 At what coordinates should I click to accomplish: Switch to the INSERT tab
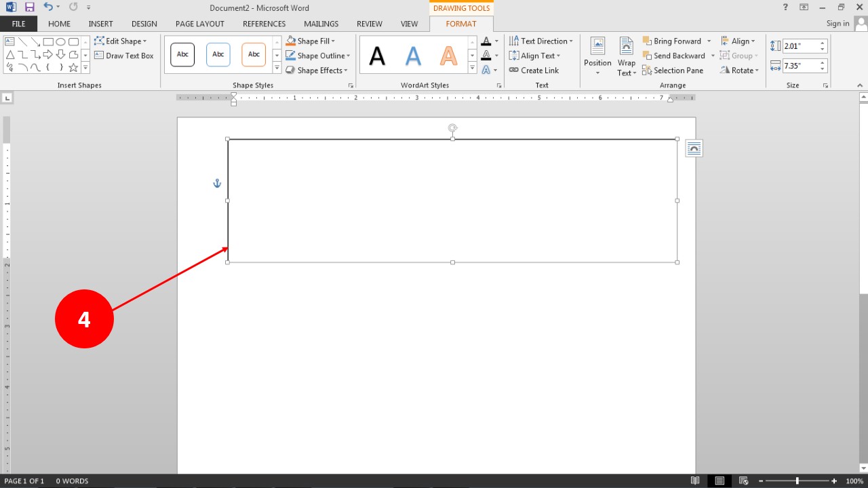pos(101,24)
